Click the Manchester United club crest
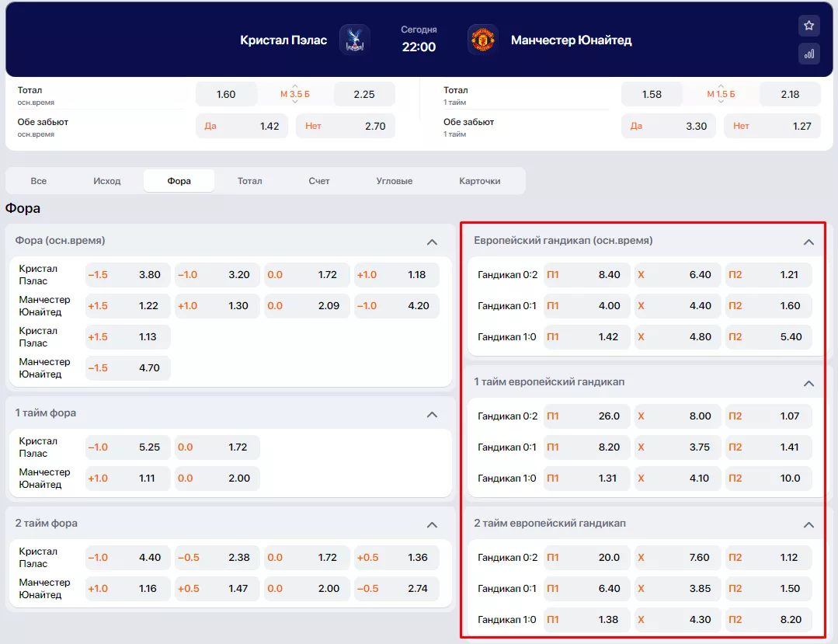This screenshot has width=838, height=644. [482, 40]
